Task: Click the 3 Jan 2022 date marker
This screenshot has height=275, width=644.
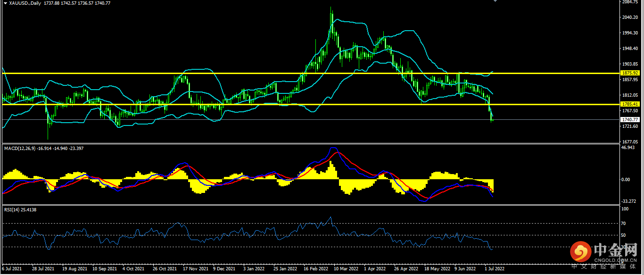Action: (x=254, y=269)
